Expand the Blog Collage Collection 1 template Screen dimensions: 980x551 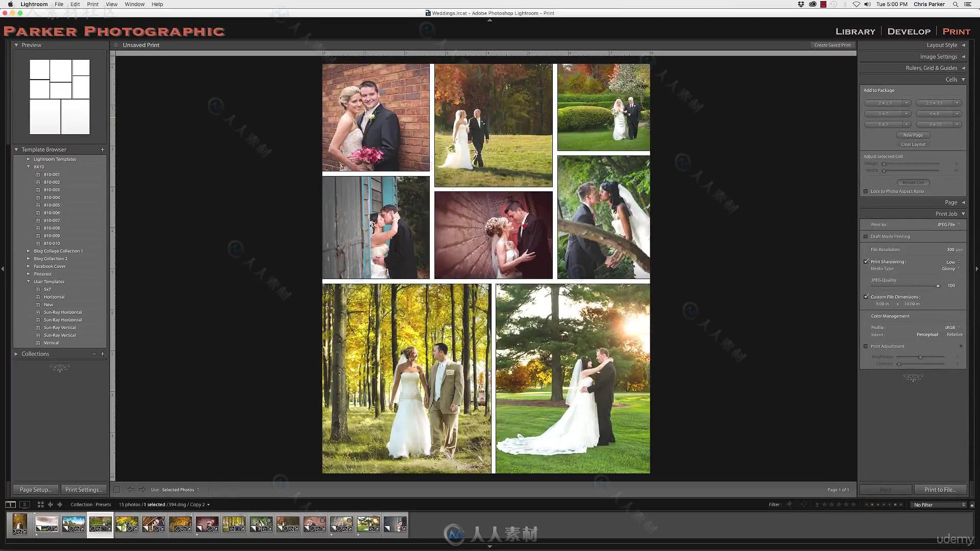(x=28, y=251)
